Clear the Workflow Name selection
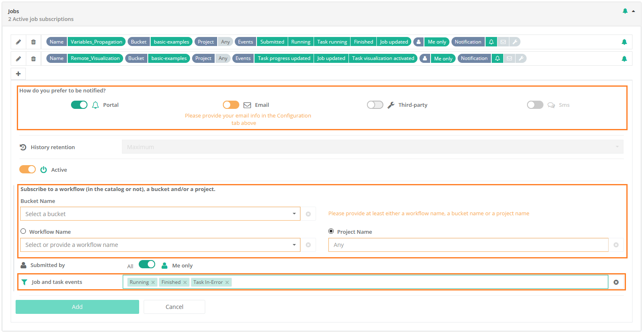644x334 pixels. 308,245
